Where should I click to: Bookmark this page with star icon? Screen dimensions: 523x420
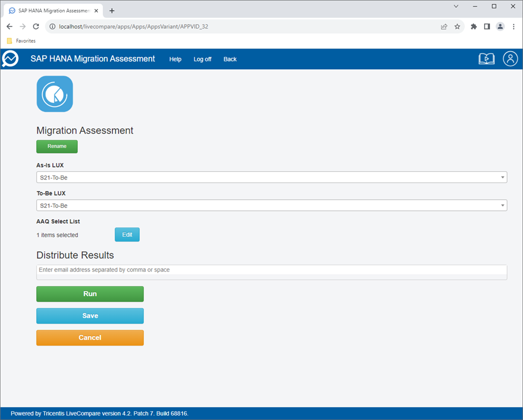tap(457, 27)
